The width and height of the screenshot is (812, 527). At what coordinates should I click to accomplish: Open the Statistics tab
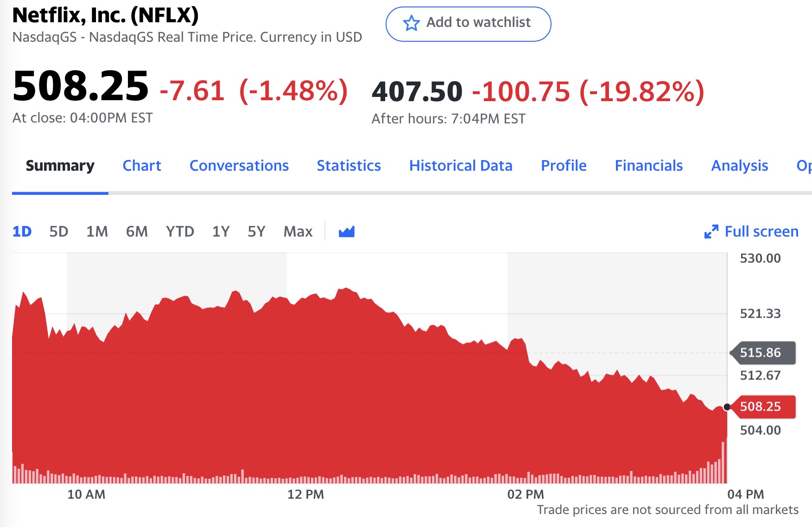coord(349,166)
